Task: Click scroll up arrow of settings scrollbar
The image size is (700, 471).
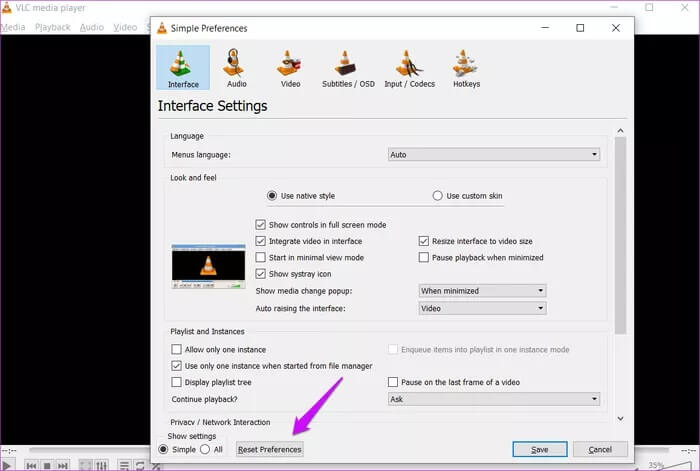Action: (x=620, y=131)
